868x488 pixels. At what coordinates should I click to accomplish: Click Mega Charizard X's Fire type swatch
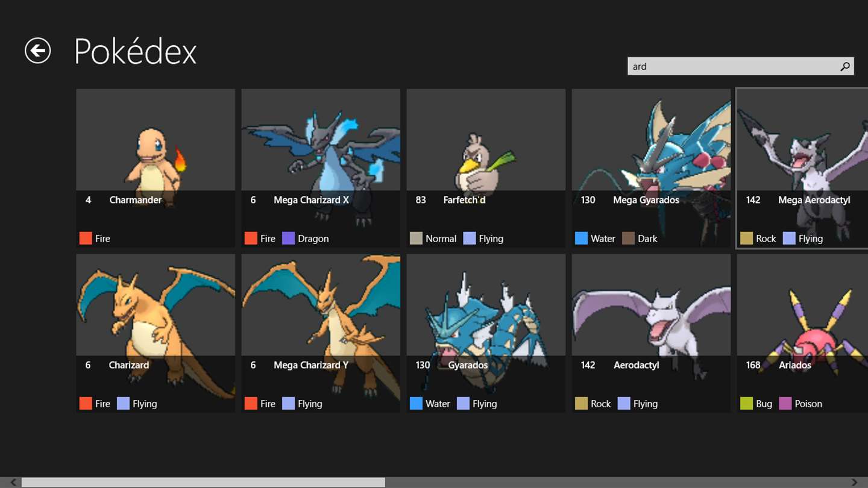[251, 239]
